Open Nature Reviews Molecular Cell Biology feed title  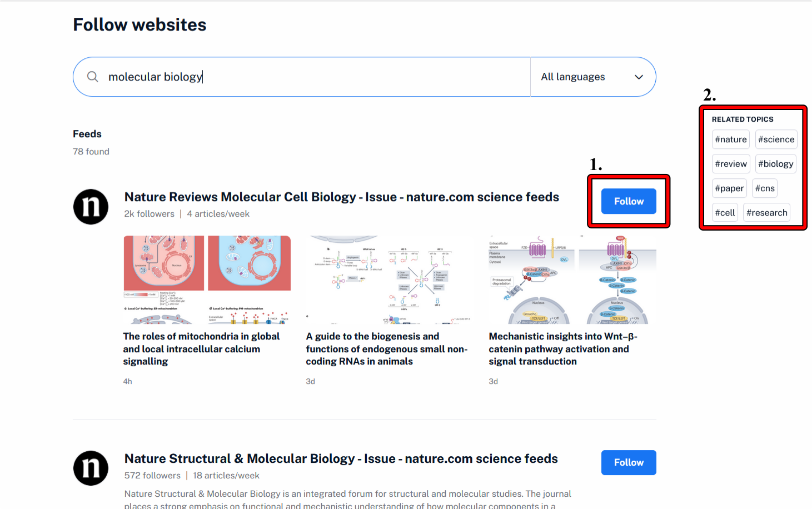(341, 197)
